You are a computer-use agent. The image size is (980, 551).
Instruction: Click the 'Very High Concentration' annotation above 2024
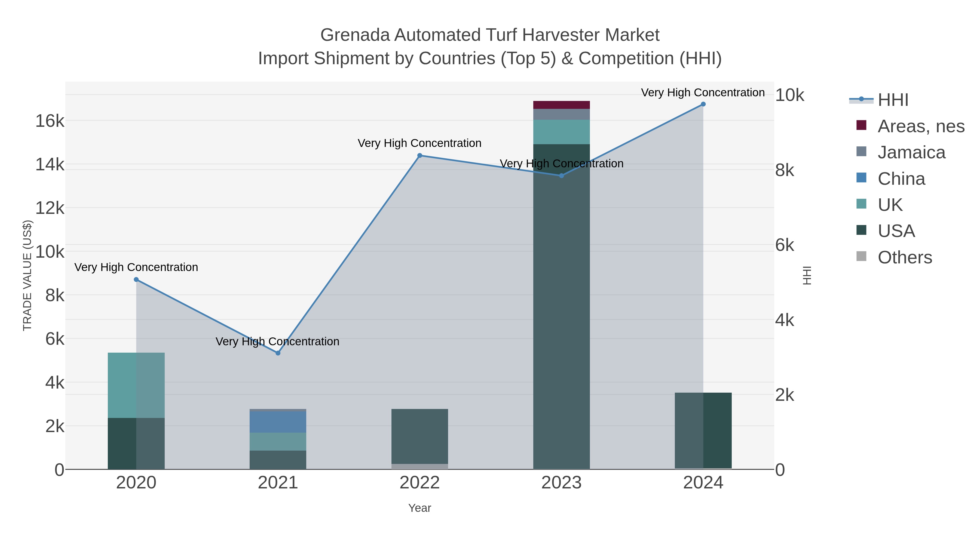coord(703,93)
